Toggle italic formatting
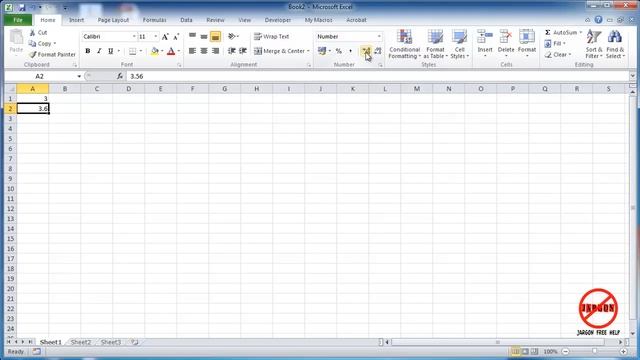The width and height of the screenshot is (640, 360). [x=99, y=51]
